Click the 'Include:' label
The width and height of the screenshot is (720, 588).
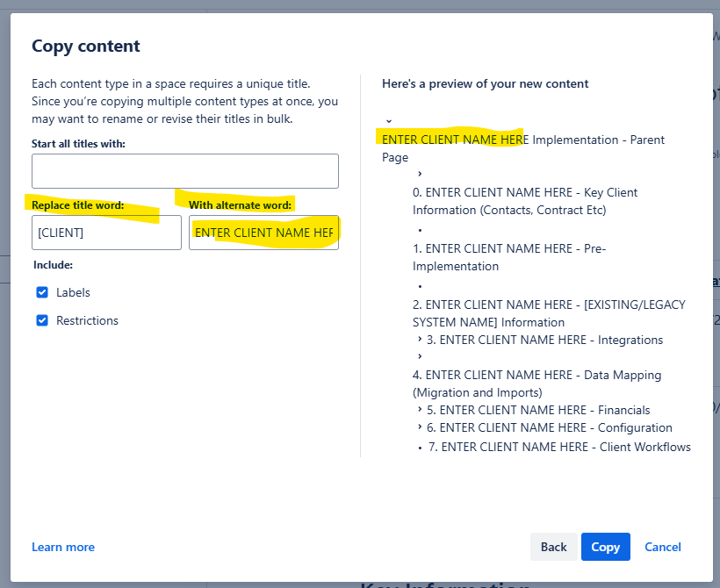(x=53, y=265)
